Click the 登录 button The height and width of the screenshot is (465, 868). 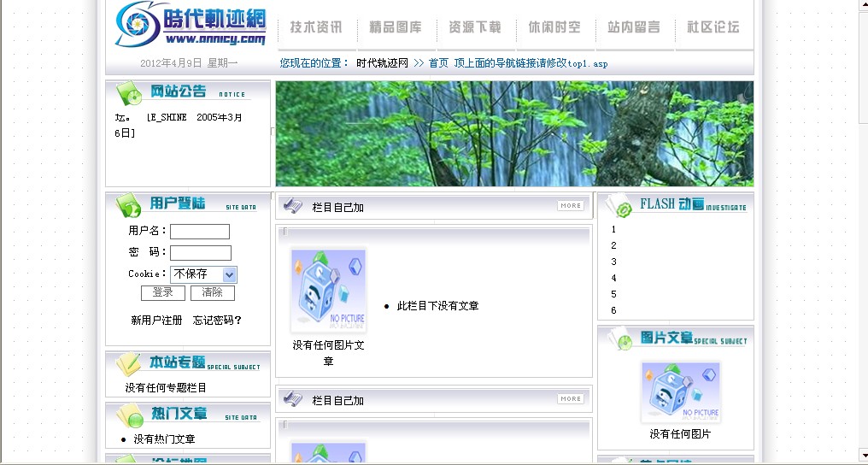coord(162,293)
